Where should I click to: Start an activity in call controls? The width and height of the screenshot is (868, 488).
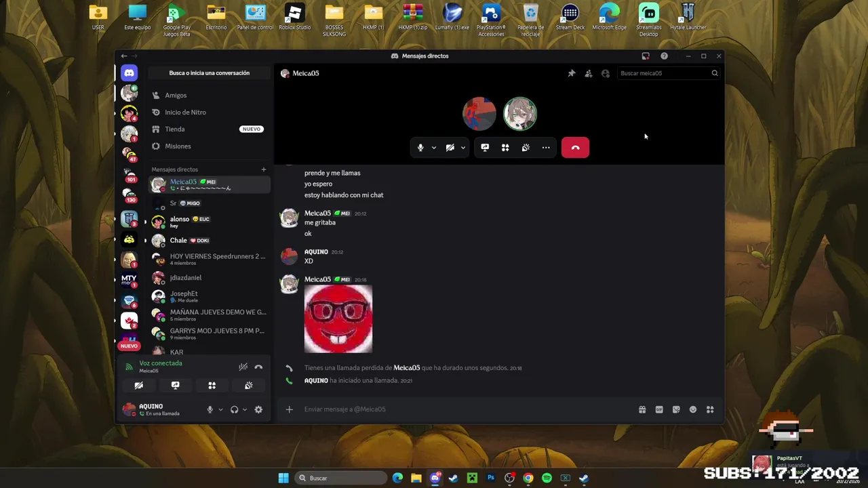click(505, 148)
